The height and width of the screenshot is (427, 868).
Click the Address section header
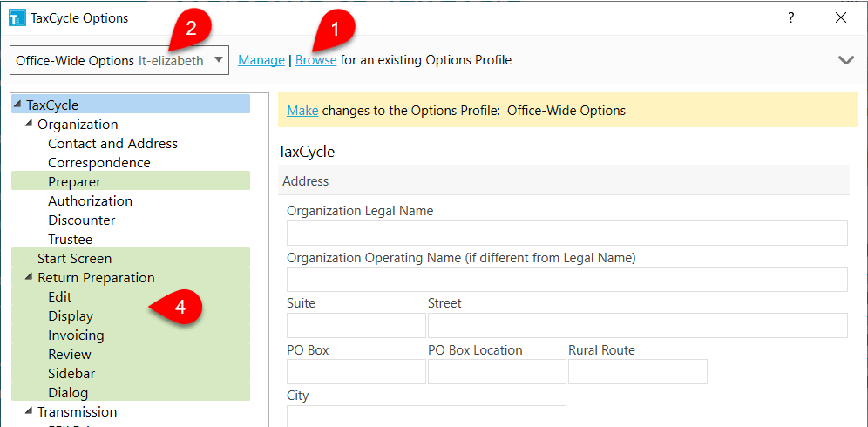pyautogui.click(x=564, y=180)
